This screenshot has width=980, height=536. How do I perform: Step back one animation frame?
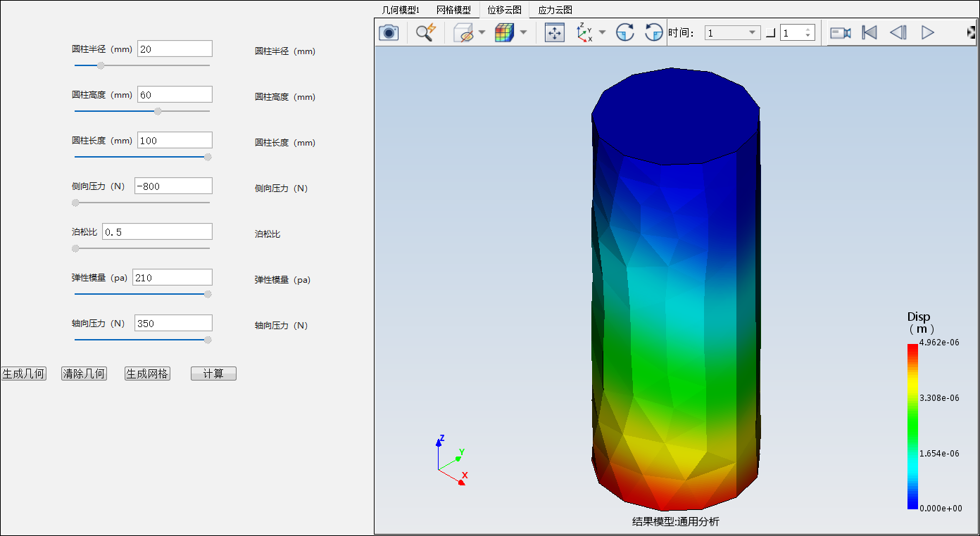coord(898,32)
